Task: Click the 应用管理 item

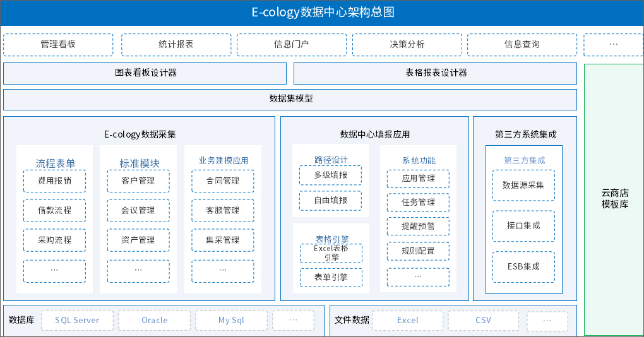Action: point(418,179)
